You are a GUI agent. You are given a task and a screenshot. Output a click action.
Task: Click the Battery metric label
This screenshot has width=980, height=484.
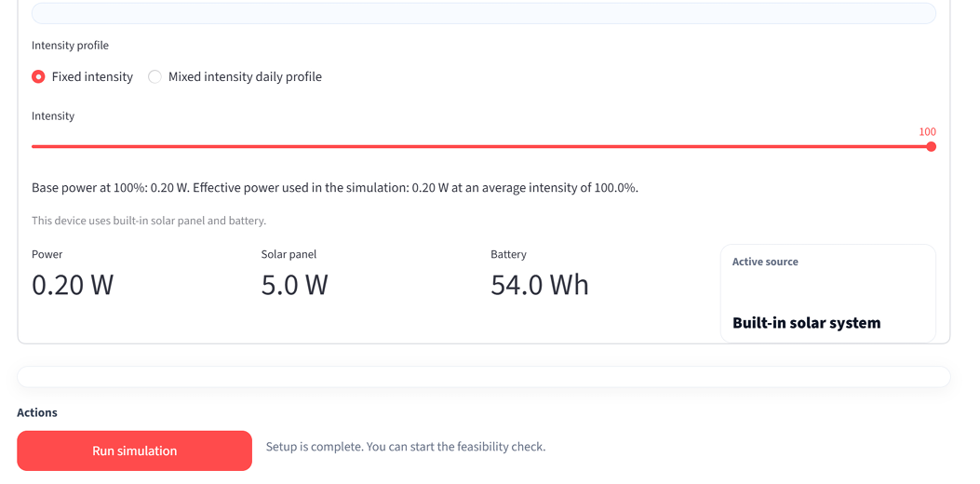coord(508,254)
